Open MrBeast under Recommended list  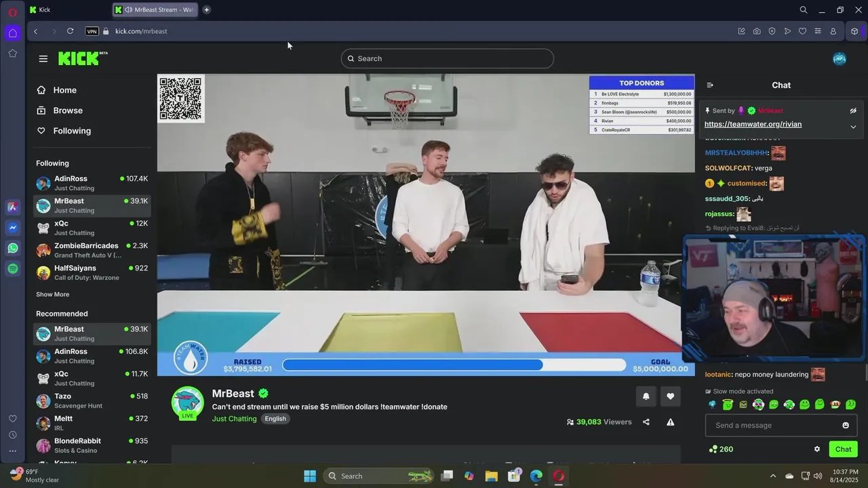92,333
